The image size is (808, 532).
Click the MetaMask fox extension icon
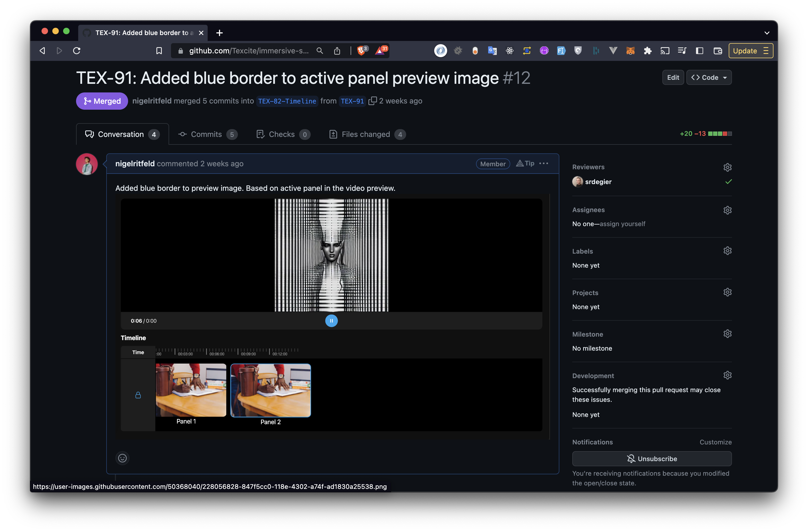pyautogui.click(x=630, y=51)
